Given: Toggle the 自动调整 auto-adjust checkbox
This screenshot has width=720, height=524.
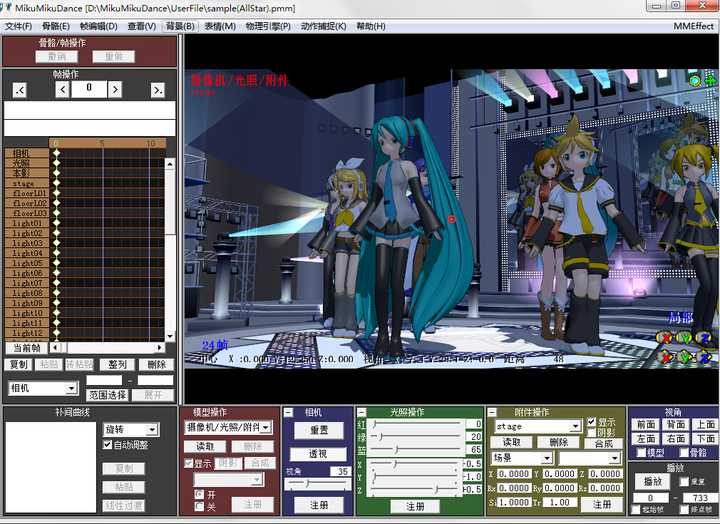Looking at the screenshot, I should 108,445.
